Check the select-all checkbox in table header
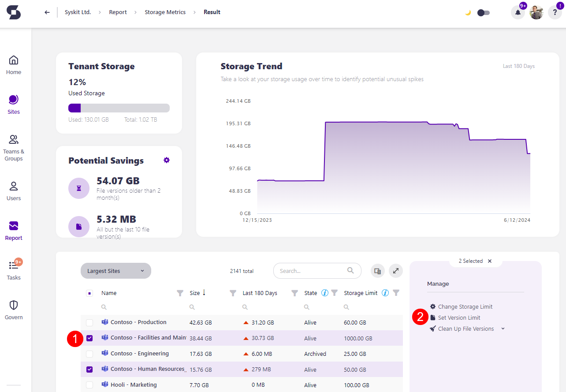566x392 pixels. [89, 293]
